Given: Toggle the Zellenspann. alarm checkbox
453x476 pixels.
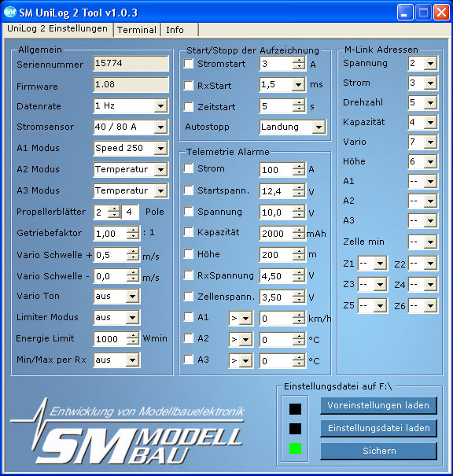Looking at the screenshot, I should 189,297.
